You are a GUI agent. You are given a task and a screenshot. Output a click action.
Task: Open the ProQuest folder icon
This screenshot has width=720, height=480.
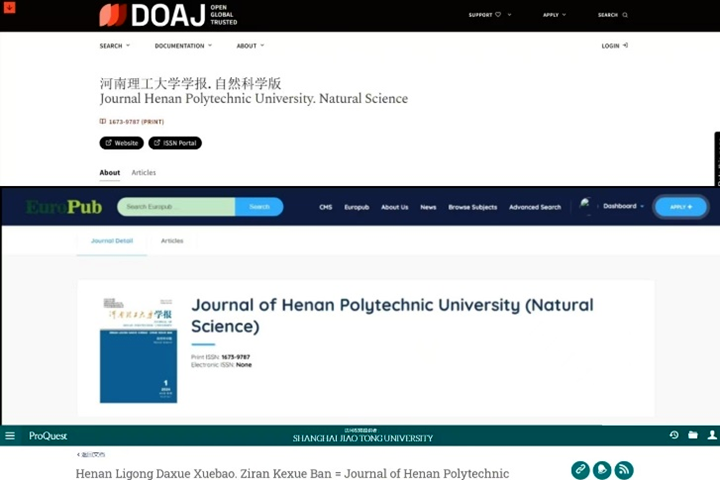coord(693,436)
